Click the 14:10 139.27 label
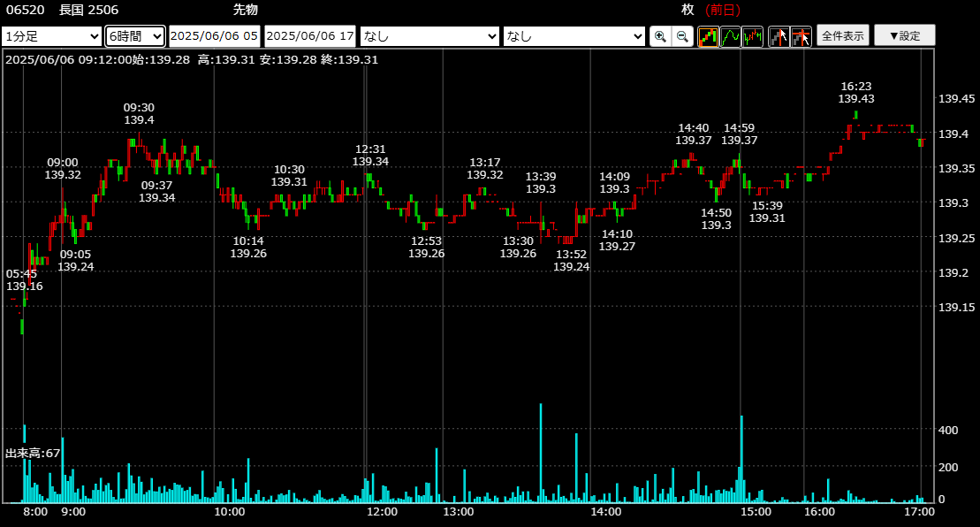This screenshot has width=980, height=527. point(617,240)
